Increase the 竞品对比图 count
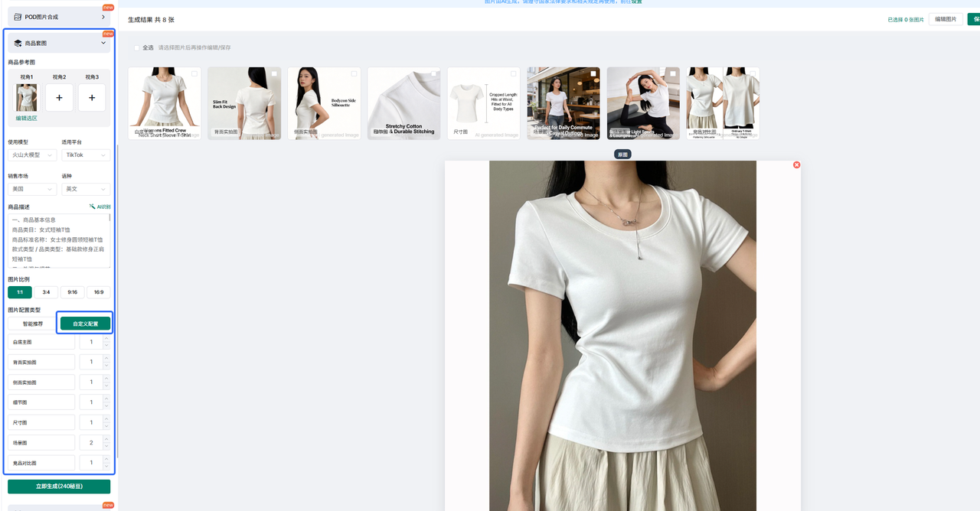 pyautogui.click(x=106, y=459)
